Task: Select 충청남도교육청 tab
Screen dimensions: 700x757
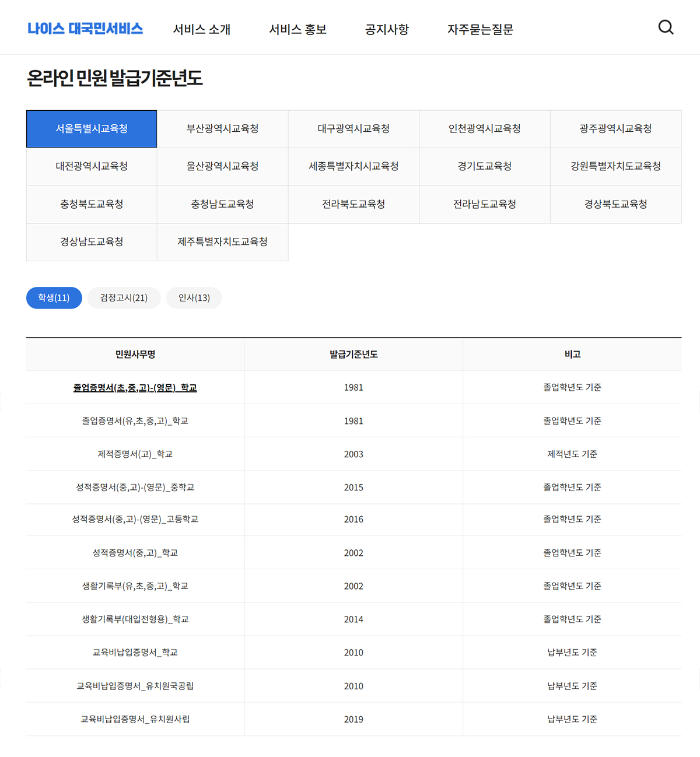Action: tap(222, 204)
